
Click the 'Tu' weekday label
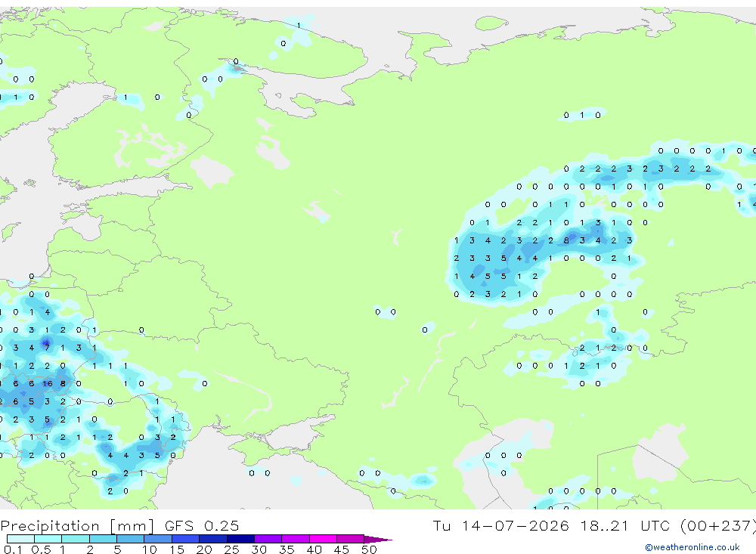(x=442, y=525)
